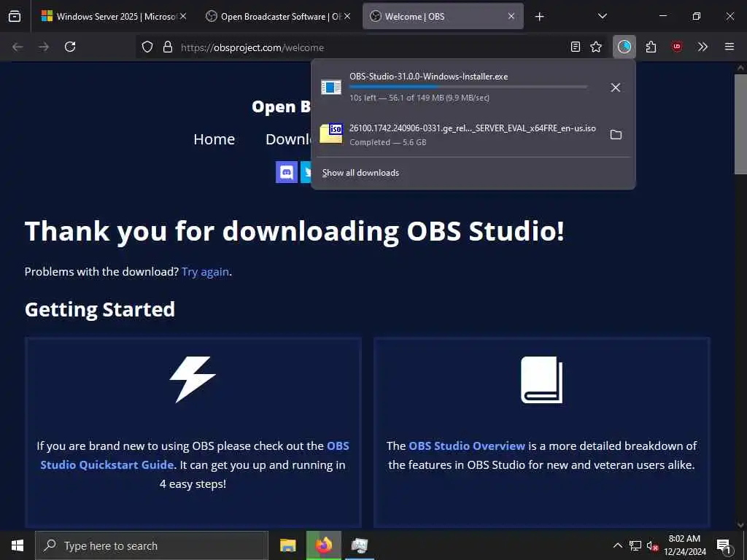Bookmark this page with star icon
Screen dimensions: 747x560
coord(596,47)
